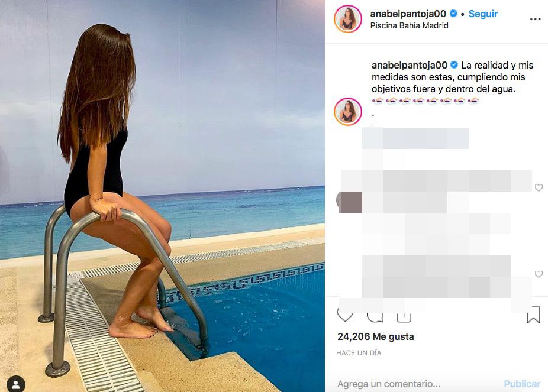
Task: Share the post using the share icon
Action: coord(404,316)
